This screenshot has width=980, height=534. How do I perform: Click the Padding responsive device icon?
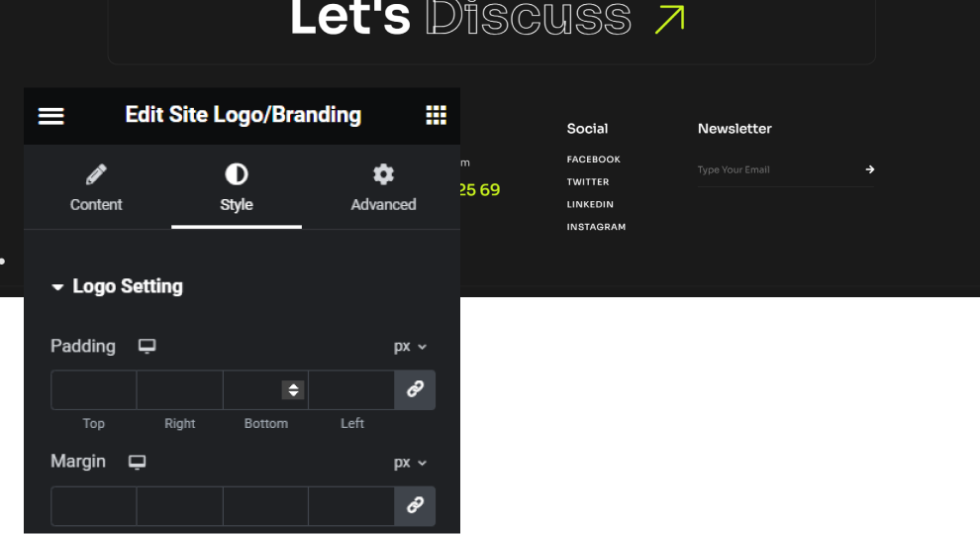[147, 347]
